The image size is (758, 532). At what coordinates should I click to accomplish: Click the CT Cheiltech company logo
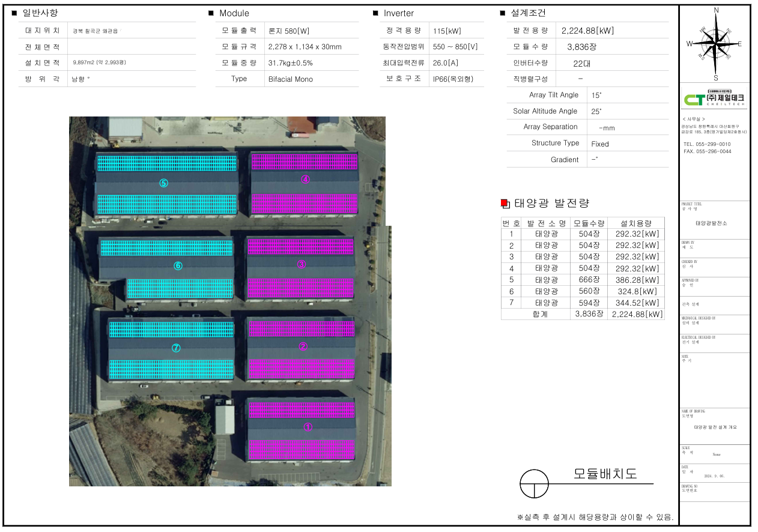point(715,98)
